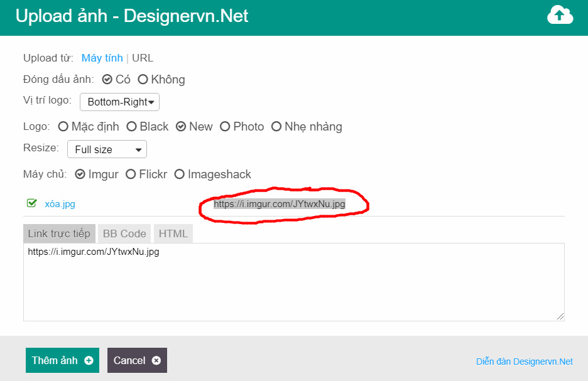Image resolution: width=588 pixels, height=381 pixels.
Task: Choose upload from Máy tính
Action: coord(102,58)
